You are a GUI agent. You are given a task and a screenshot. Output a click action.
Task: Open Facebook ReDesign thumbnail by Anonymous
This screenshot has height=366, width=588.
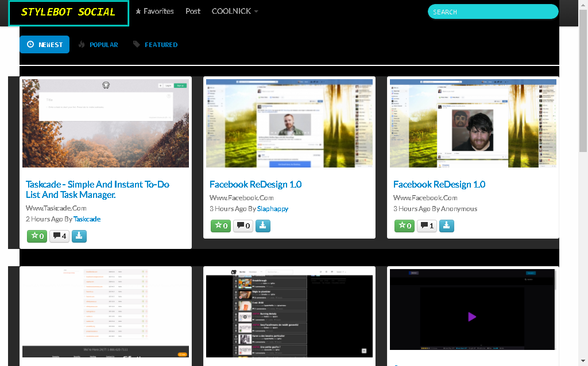point(473,123)
